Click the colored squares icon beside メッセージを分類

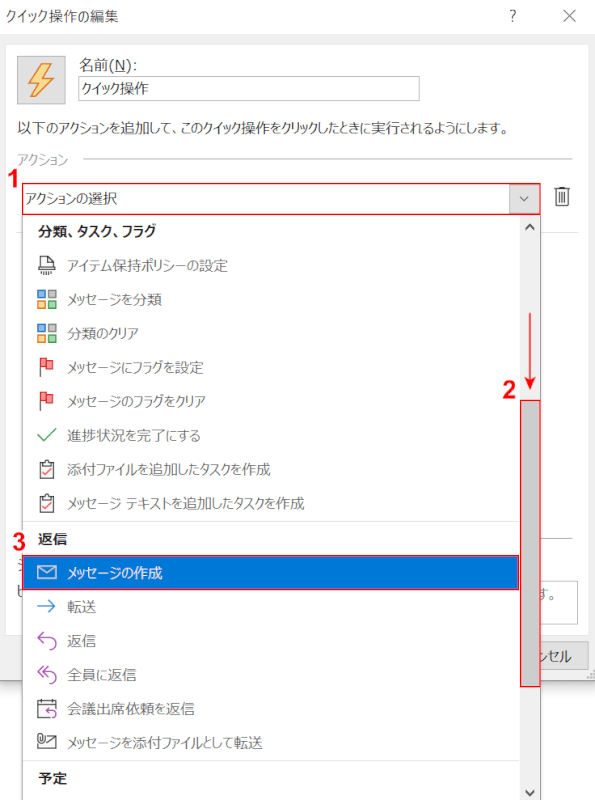46,299
